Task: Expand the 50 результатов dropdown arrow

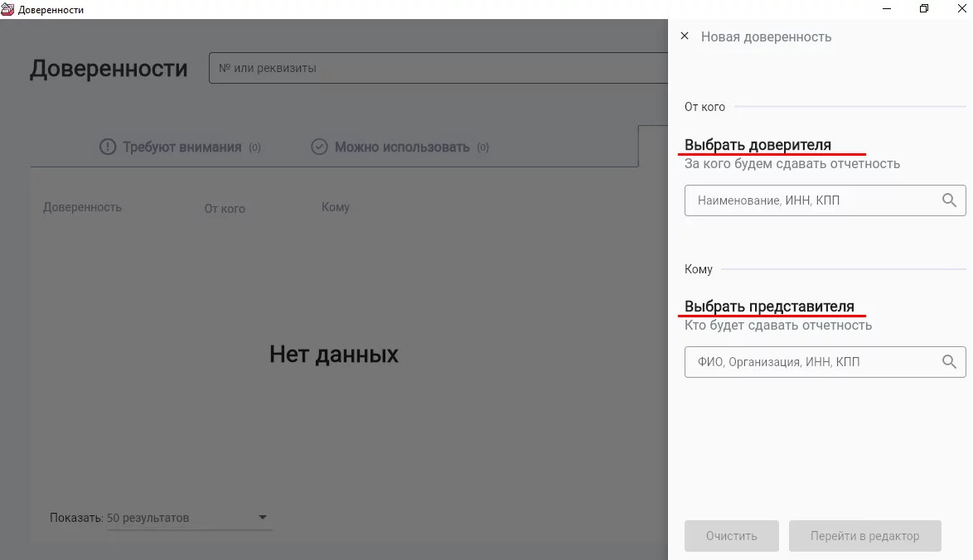Action: click(263, 518)
